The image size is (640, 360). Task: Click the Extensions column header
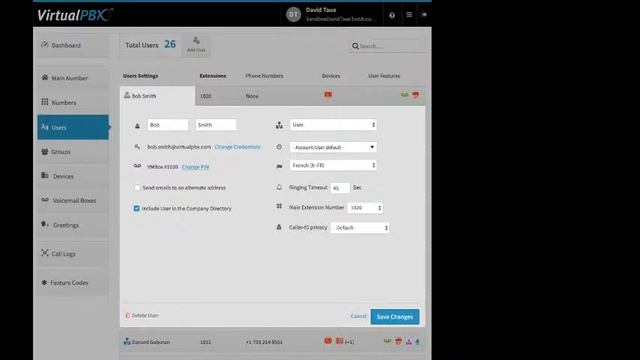(213, 76)
